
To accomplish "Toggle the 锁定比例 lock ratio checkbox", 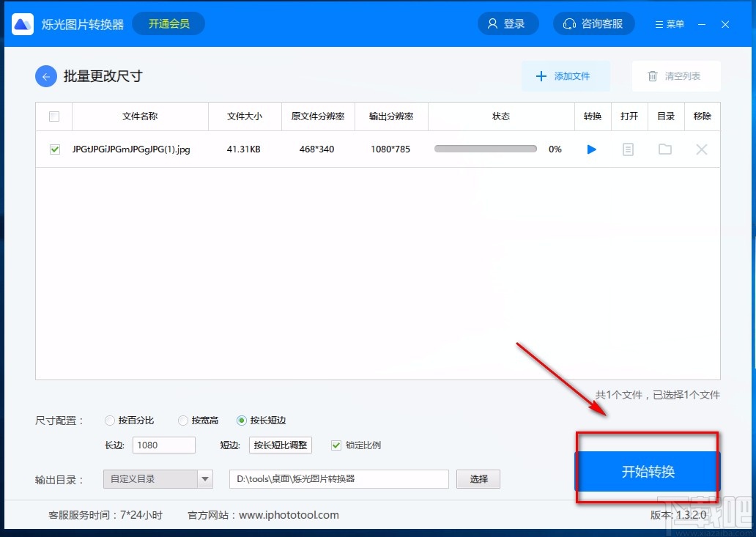I will pos(336,445).
